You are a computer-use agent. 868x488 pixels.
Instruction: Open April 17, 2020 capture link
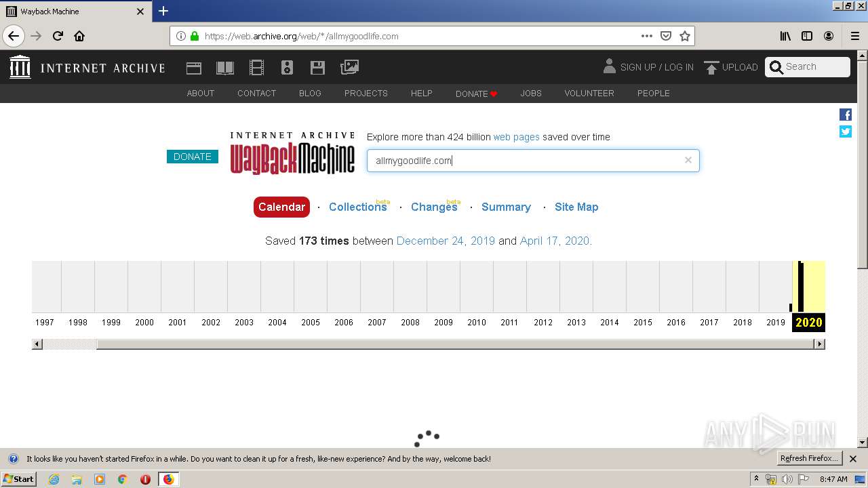coord(555,241)
